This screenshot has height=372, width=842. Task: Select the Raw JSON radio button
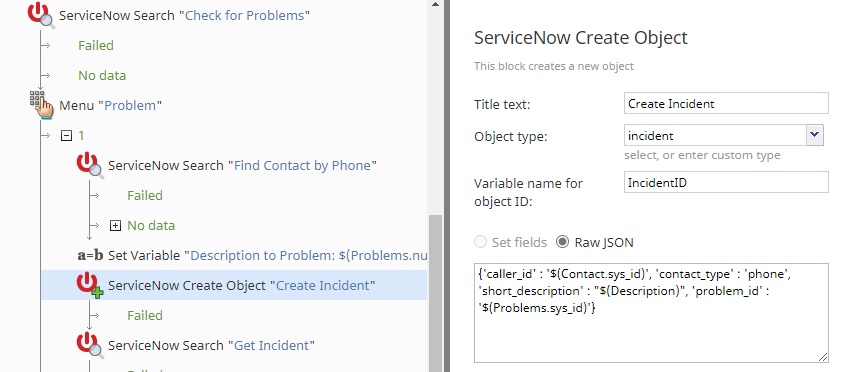point(562,242)
